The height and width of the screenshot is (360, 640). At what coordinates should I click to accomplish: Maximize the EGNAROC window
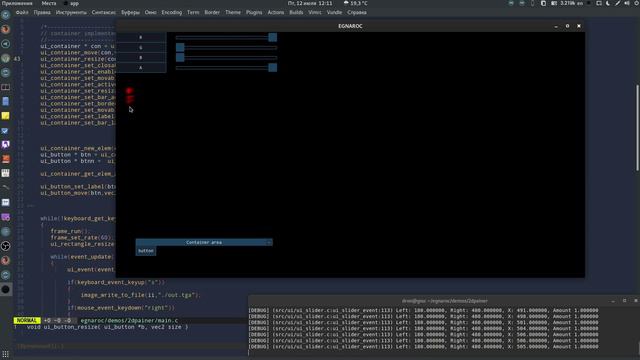pyautogui.click(x=567, y=26)
